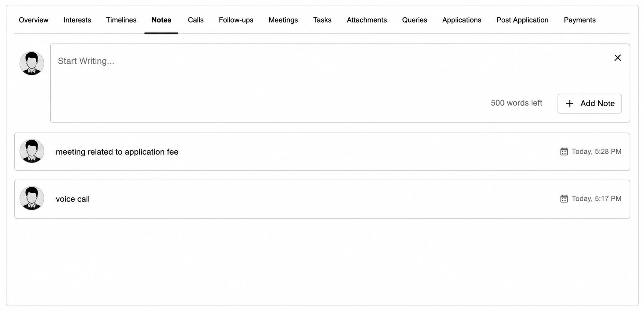Open the 'meeting related to application fee' note
This screenshot has width=644, height=311.
click(322, 152)
